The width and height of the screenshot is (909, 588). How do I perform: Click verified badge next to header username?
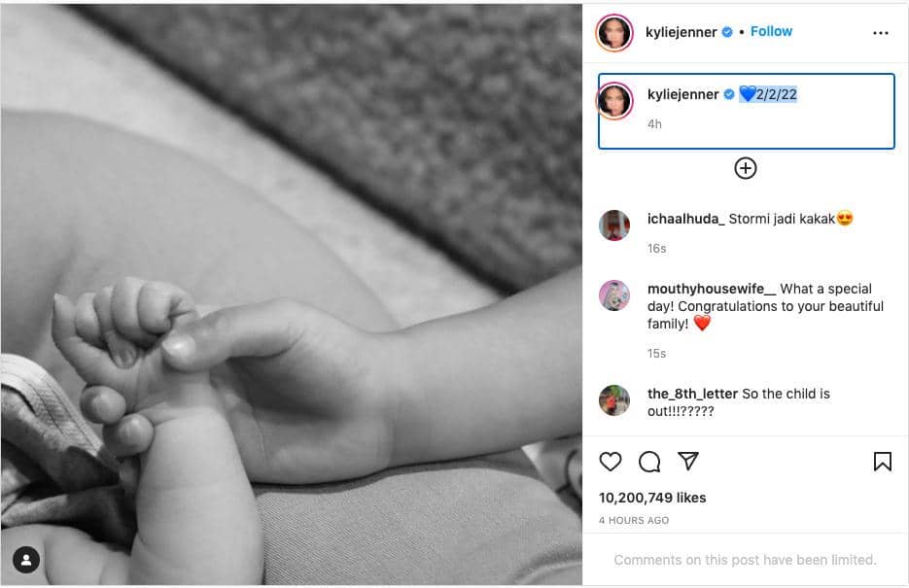click(727, 32)
